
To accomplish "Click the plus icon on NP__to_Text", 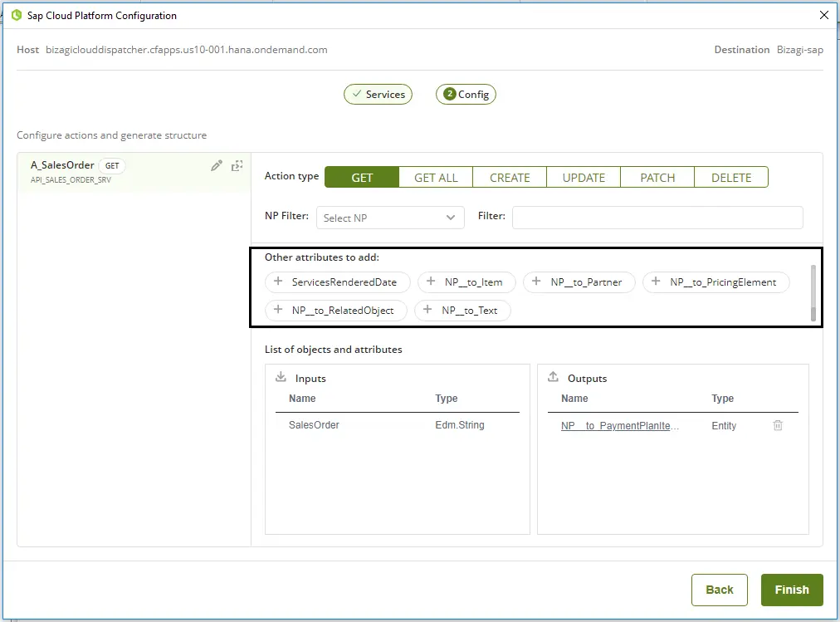I will pyautogui.click(x=427, y=310).
